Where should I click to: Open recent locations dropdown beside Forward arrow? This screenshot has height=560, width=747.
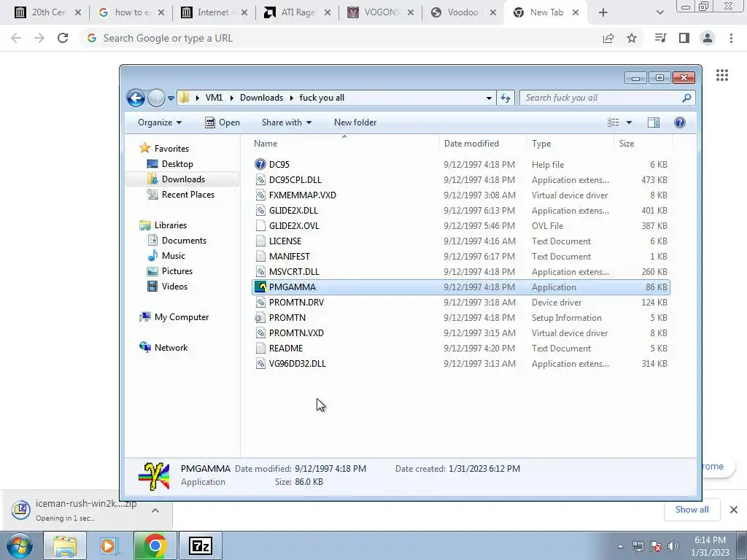171,98
